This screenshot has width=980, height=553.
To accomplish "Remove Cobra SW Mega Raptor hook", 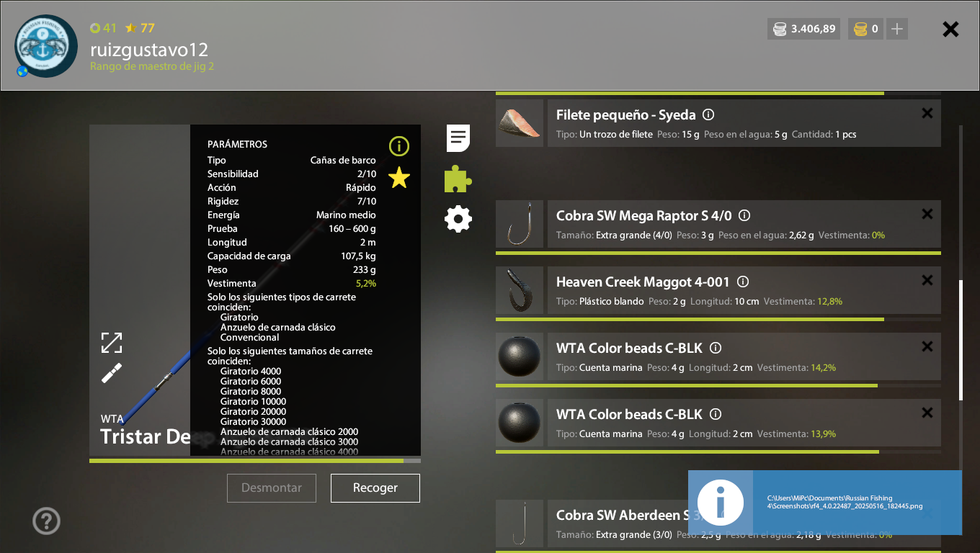I will [x=927, y=214].
